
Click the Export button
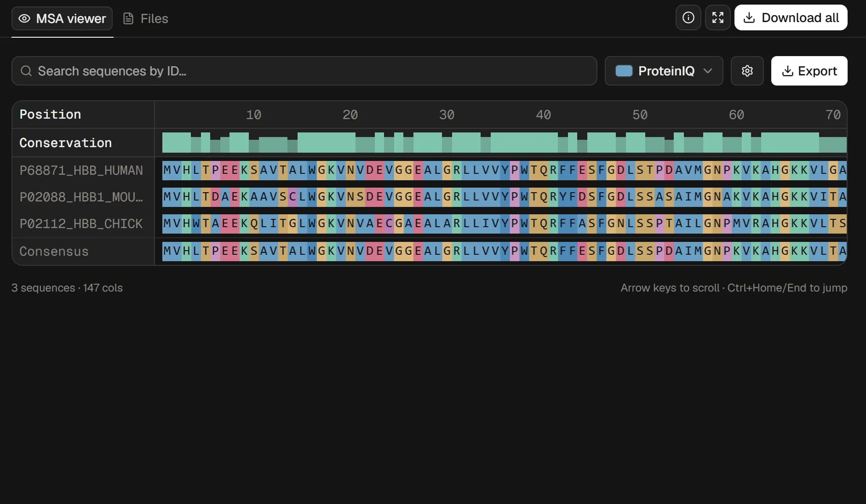pyautogui.click(x=809, y=71)
